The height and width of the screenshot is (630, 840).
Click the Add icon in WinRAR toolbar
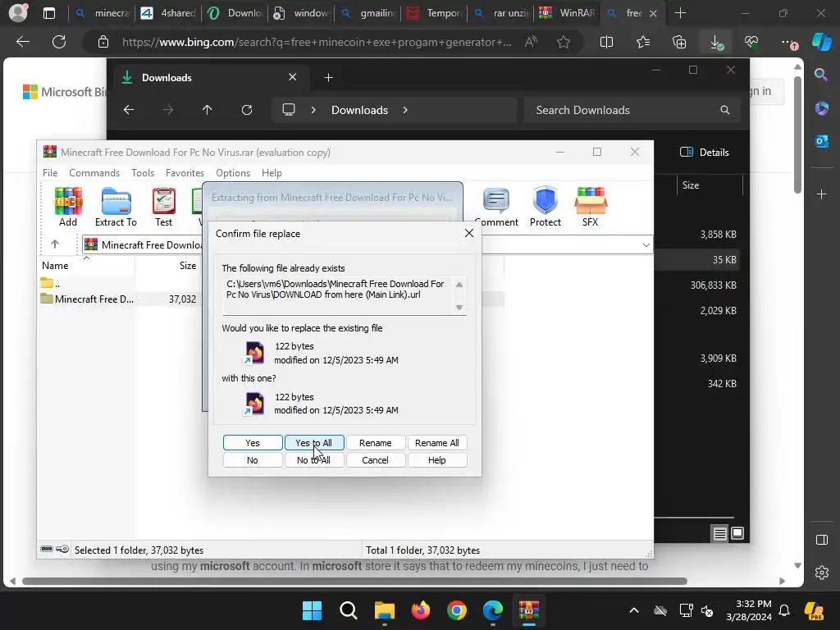(68, 207)
